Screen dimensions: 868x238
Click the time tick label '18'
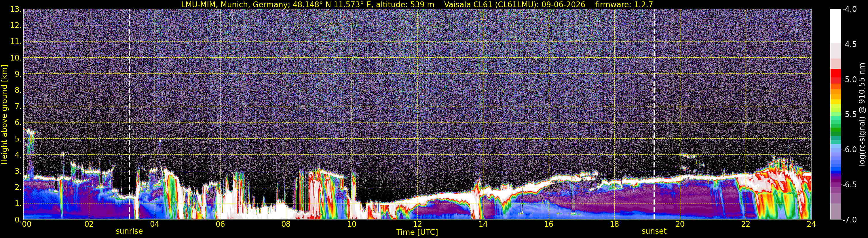pyautogui.click(x=615, y=224)
